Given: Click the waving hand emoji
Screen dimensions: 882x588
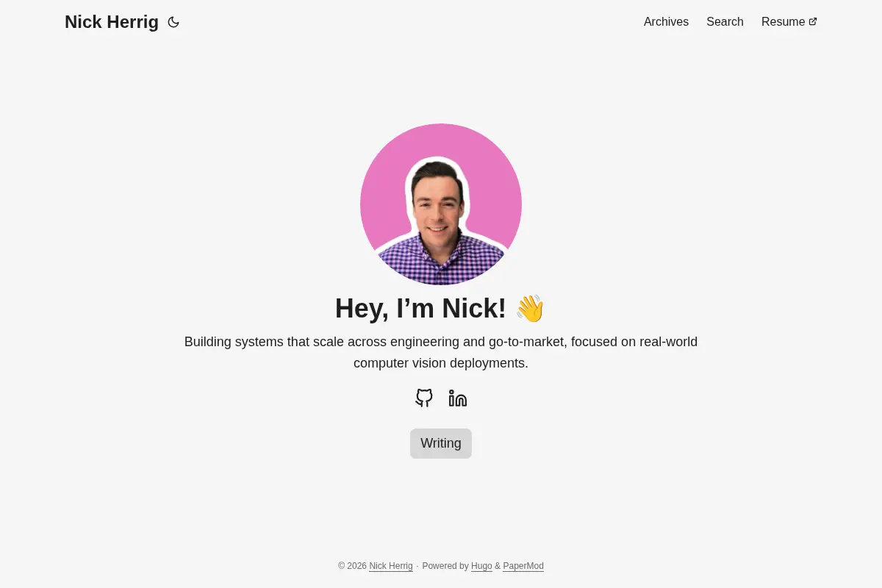Looking at the screenshot, I should point(530,308).
